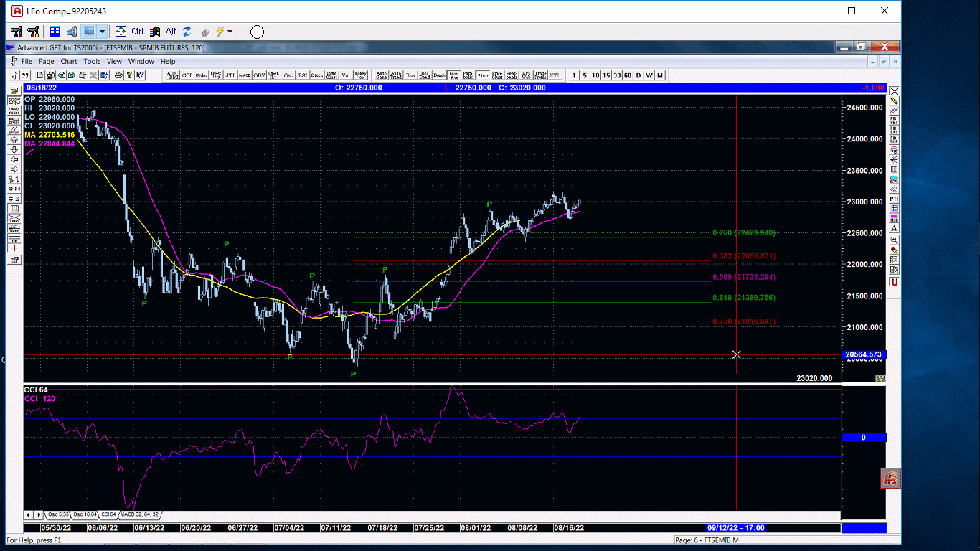Click the red crosshair cursor tool
The width and height of the screenshot is (980, 551).
pyautogui.click(x=14, y=248)
